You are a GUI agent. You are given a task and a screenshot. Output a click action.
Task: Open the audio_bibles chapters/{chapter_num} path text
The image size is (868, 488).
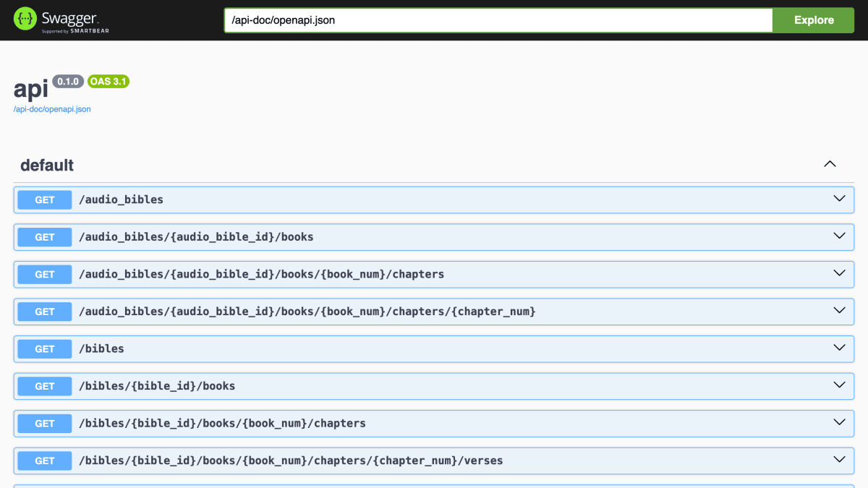[307, 312]
